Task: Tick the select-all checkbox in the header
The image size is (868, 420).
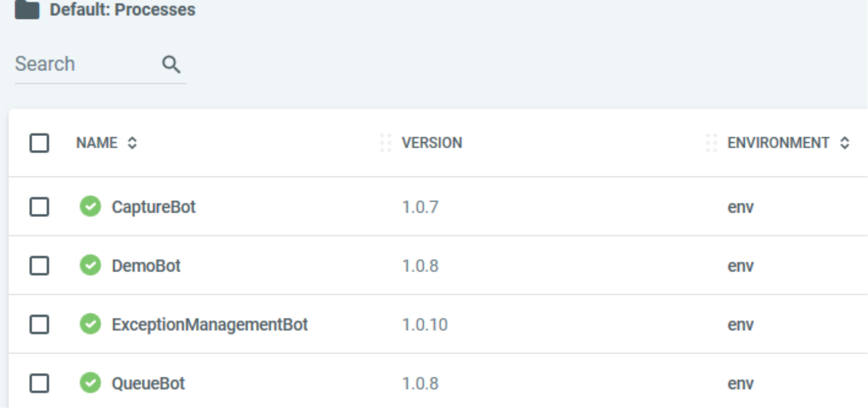Action: coord(39,143)
